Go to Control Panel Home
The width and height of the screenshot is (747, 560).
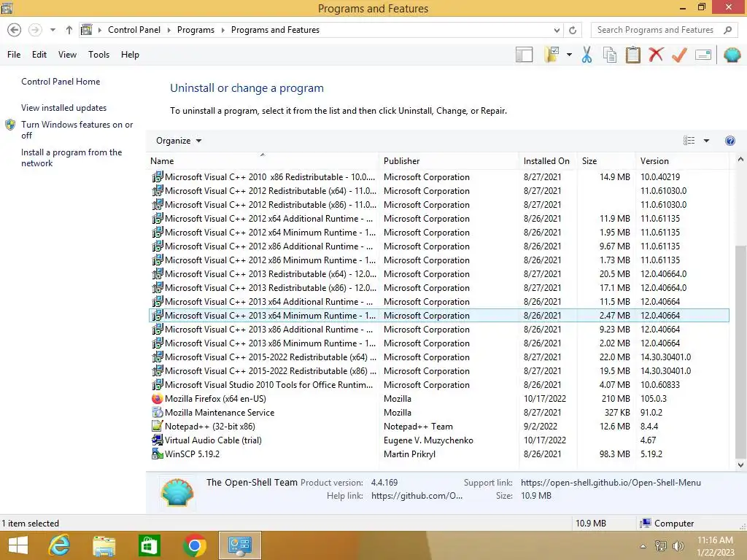coord(61,82)
